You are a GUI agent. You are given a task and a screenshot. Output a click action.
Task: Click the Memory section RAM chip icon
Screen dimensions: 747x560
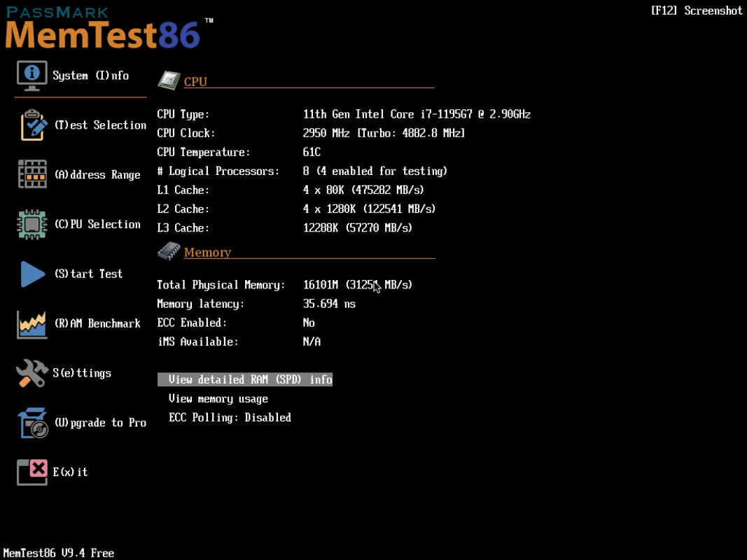click(169, 251)
